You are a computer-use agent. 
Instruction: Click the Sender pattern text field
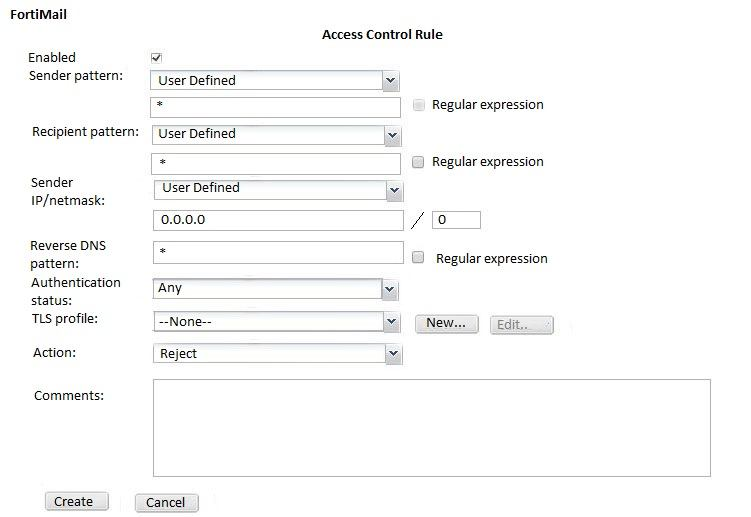(x=275, y=107)
